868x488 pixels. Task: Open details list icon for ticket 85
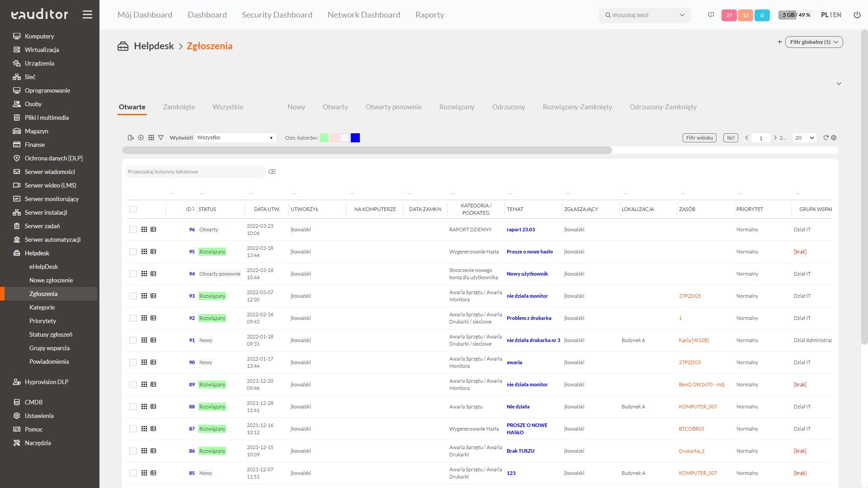153,473
